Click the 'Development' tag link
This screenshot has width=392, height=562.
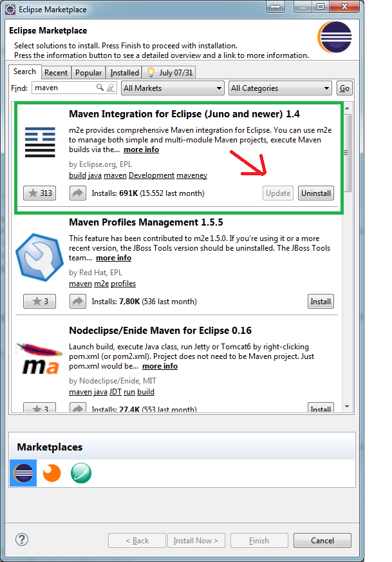tap(152, 175)
